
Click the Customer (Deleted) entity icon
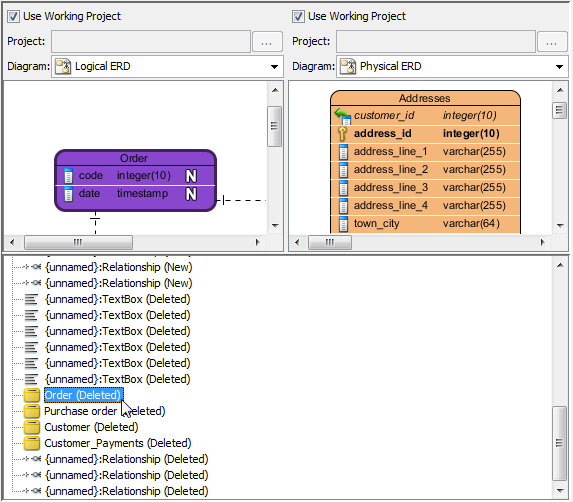(x=32, y=427)
